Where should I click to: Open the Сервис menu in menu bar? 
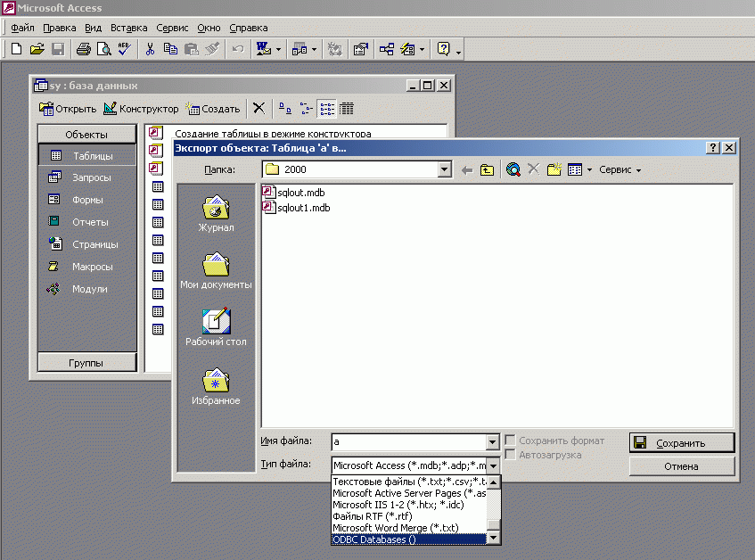[x=172, y=28]
